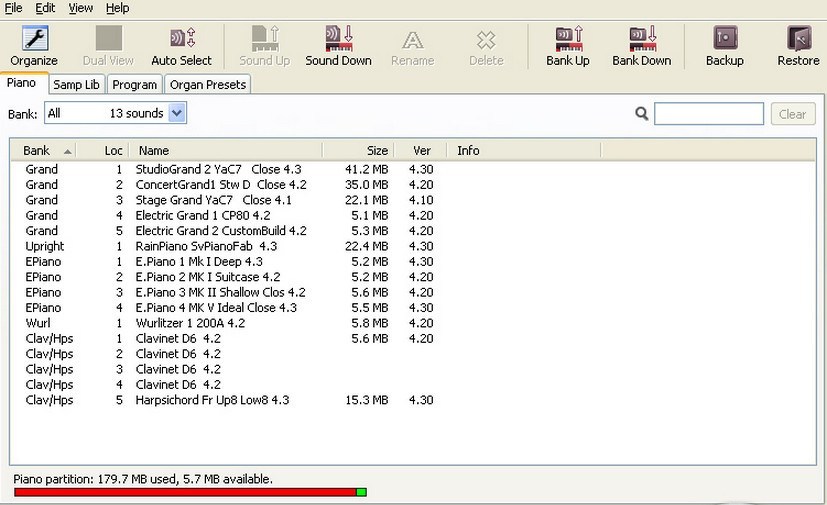
Task: Sort by the Name column header
Action: click(226, 151)
